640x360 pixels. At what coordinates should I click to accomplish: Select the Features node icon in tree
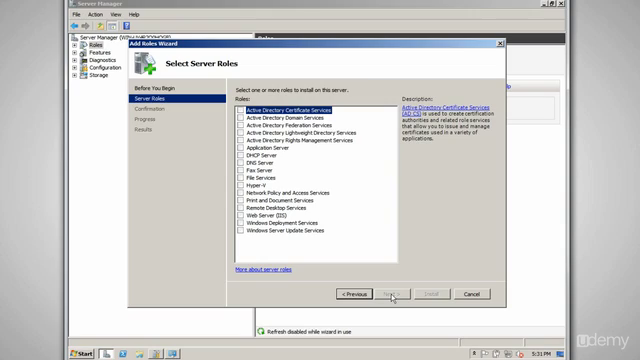pos(84,53)
